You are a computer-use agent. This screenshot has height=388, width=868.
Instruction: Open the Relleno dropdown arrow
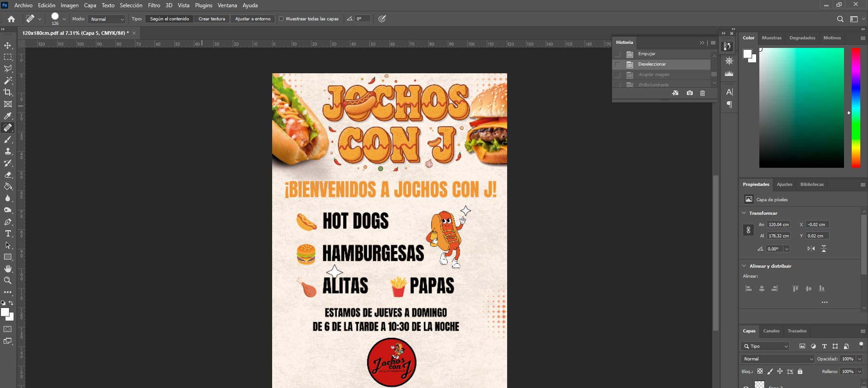tap(859, 371)
